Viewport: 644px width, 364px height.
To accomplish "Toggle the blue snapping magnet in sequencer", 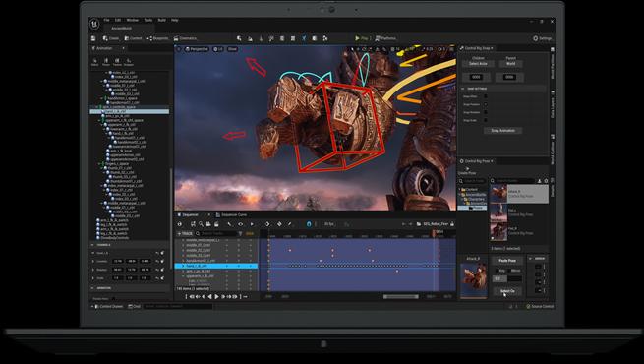I will coord(309,224).
